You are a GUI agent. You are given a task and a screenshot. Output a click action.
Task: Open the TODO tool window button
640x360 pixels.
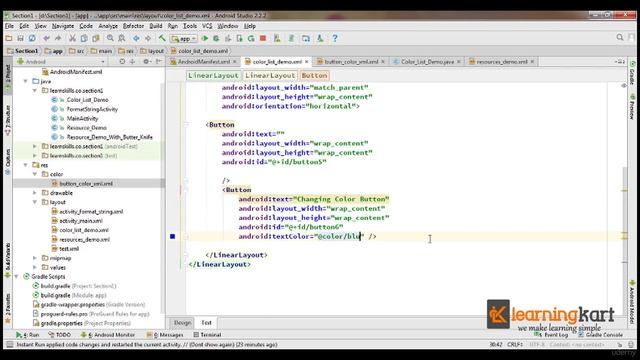60,335
